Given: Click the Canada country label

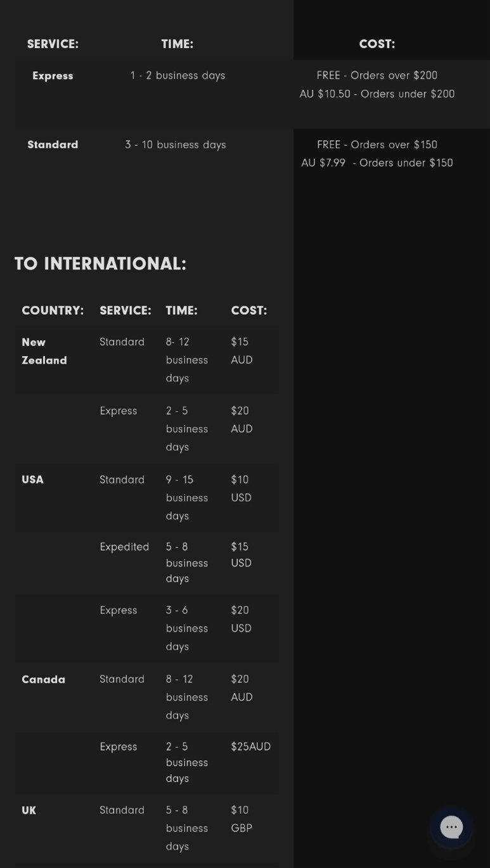Looking at the screenshot, I should coord(43,679).
